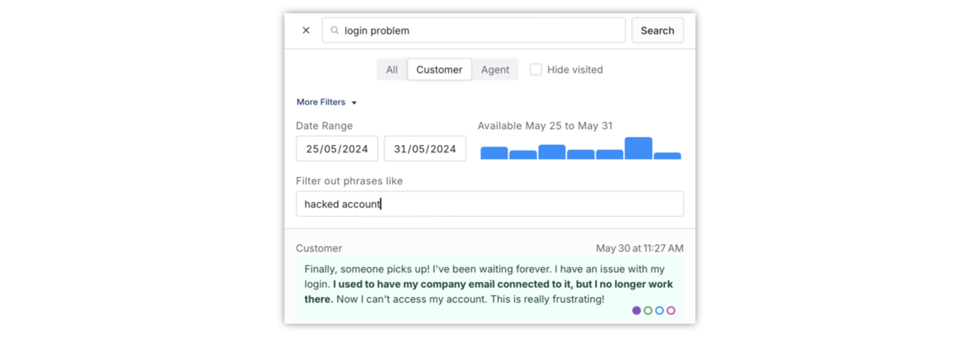
Task: Choose the Customer filter tab
Action: tap(439, 70)
